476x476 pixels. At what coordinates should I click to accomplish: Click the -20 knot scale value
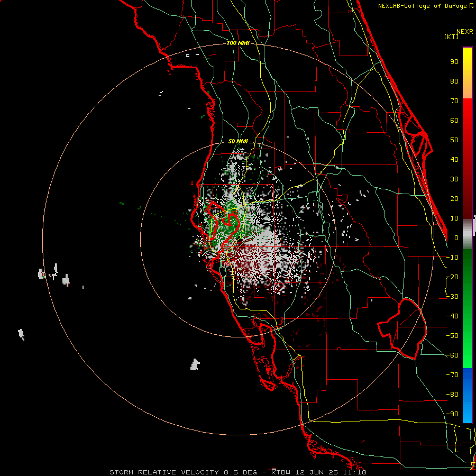coord(452,277)
